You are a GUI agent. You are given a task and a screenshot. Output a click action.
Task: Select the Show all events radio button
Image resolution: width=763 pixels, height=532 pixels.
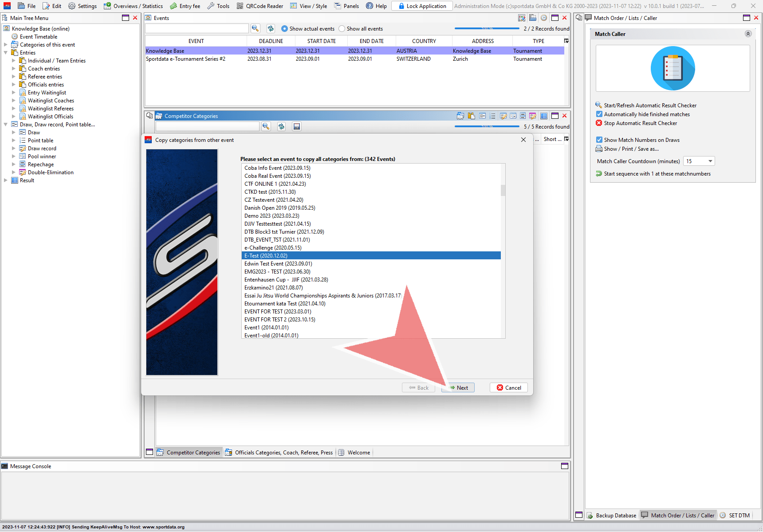click(x=342, y=28)
